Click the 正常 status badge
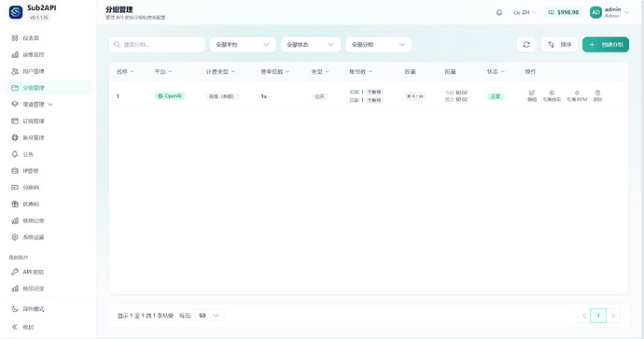This screenshot has width=644, height=339. click(x=496, y=96)
